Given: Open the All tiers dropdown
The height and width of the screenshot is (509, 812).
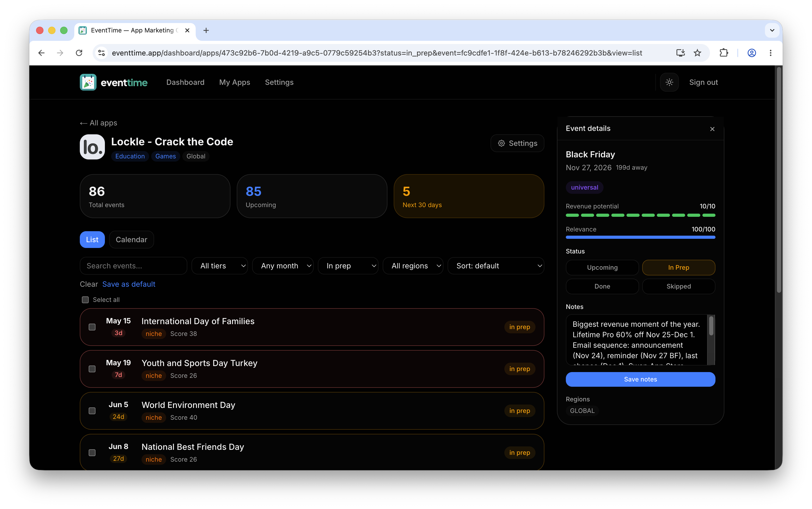Looking at the screenshot, I should point(219,266).
